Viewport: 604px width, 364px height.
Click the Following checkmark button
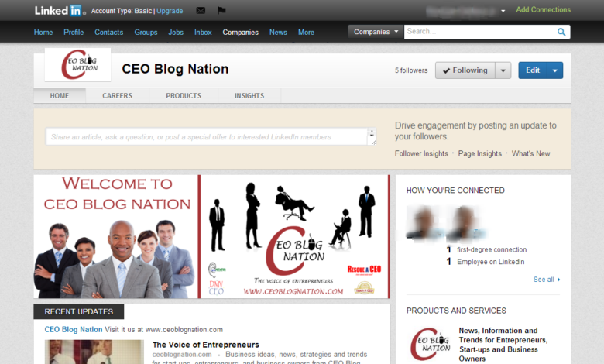[x=465, y=70]
